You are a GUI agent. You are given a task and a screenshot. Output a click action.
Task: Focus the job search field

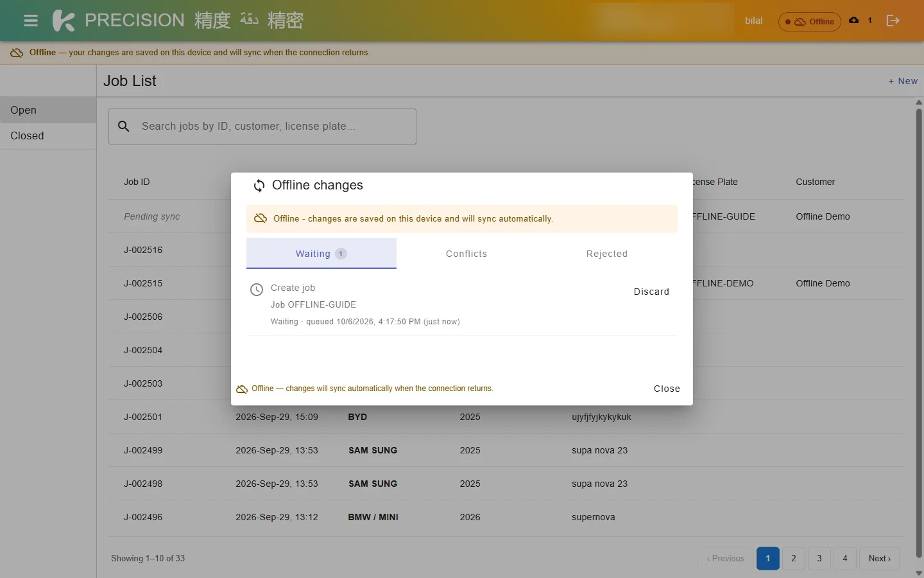click(x=262, y=127)
